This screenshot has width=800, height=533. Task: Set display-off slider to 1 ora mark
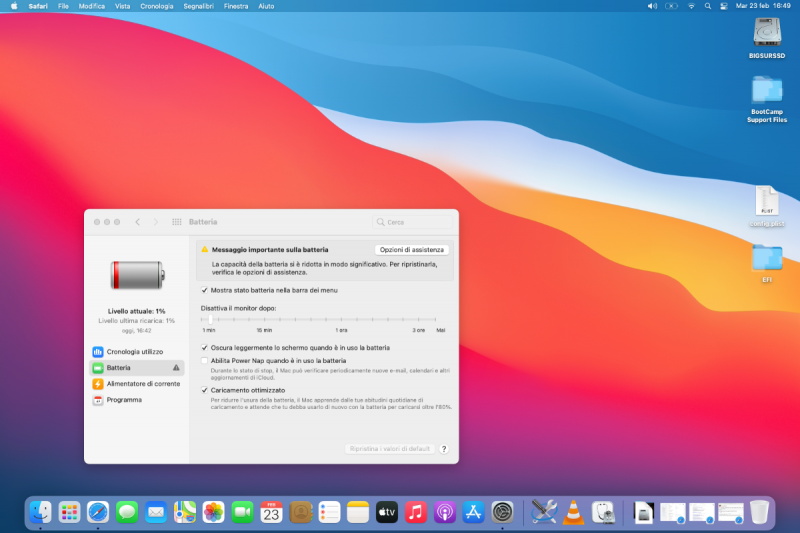(x=342, y=319)
